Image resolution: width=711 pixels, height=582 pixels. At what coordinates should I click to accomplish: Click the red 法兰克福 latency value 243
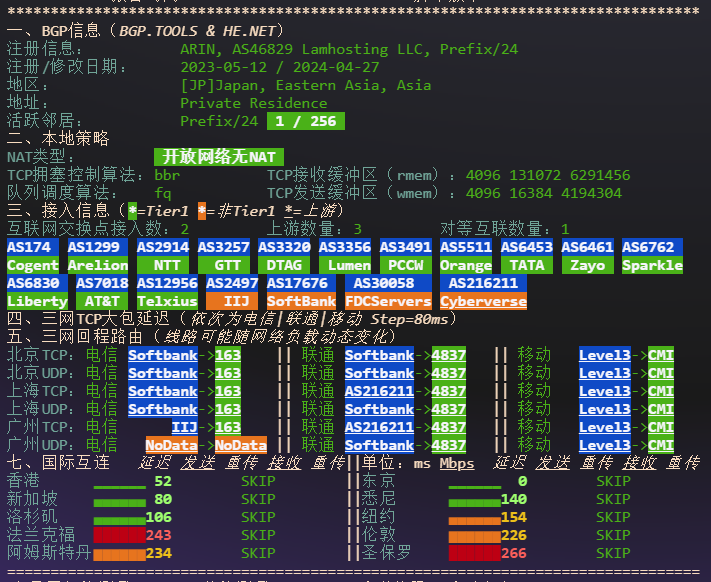[x=159, y=535]
